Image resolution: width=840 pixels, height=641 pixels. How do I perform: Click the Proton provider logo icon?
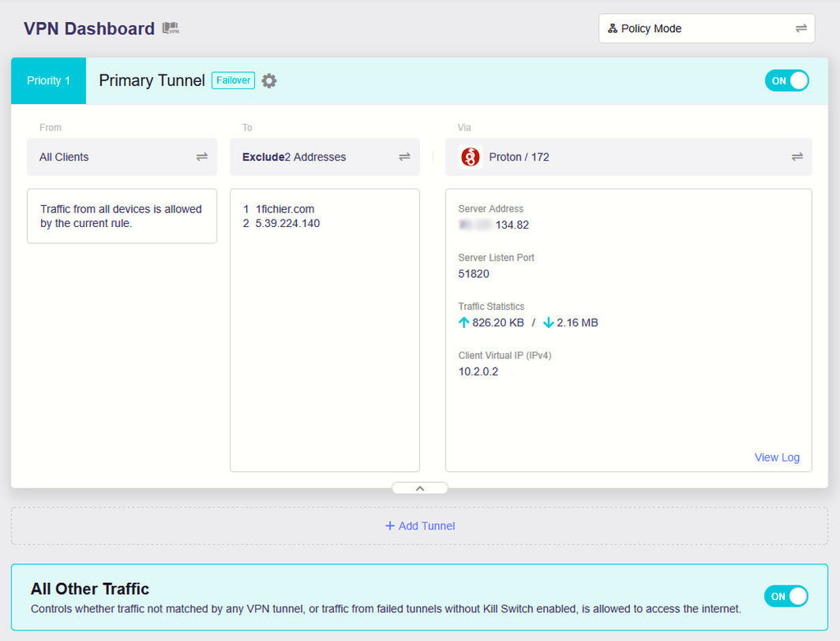(x=470, y=157)
